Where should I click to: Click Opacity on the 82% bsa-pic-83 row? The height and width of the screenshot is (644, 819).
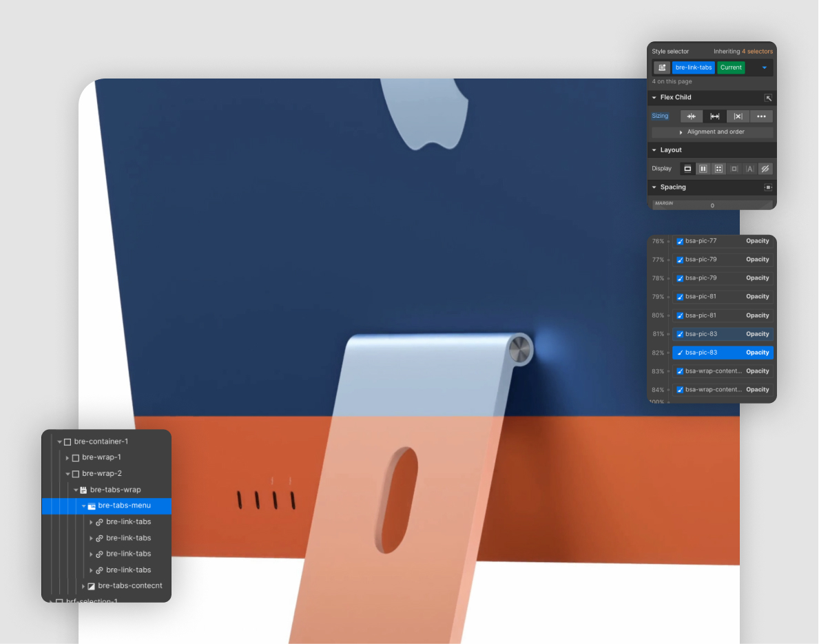[x=758, y=353]
